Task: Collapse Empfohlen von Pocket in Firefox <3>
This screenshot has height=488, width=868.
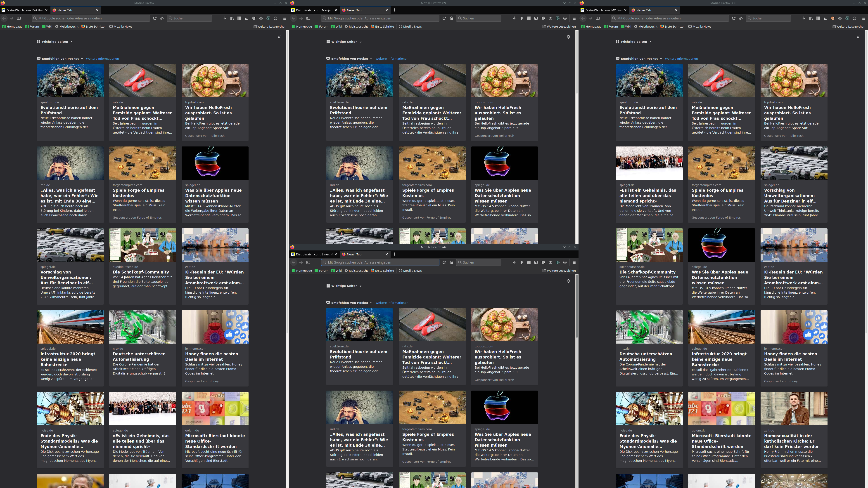Action: [x=661, y=59]
